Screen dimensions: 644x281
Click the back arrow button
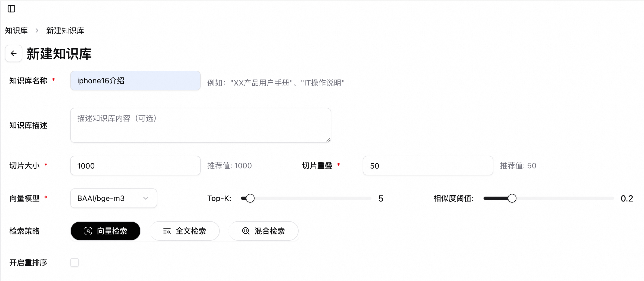click(x=14, y=53)
